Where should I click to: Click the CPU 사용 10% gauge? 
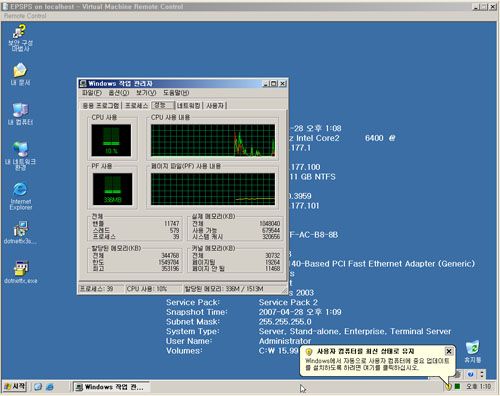(111, 140)
